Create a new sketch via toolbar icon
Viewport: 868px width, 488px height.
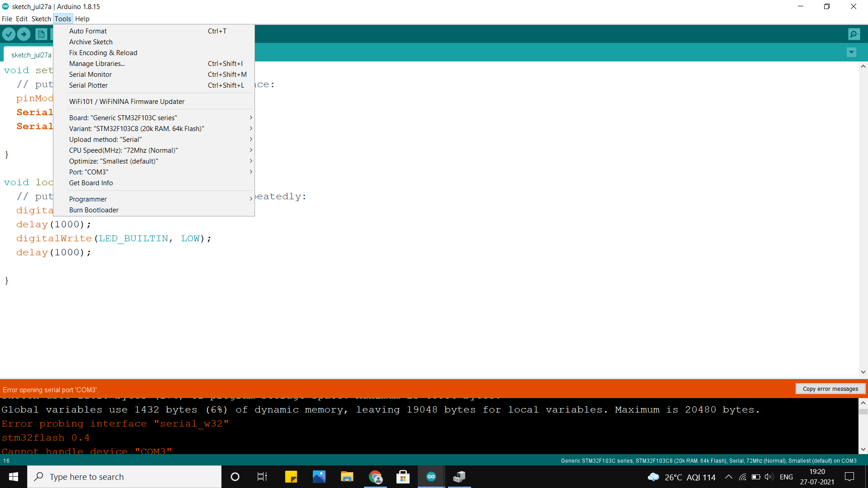(x=41, y=34)
